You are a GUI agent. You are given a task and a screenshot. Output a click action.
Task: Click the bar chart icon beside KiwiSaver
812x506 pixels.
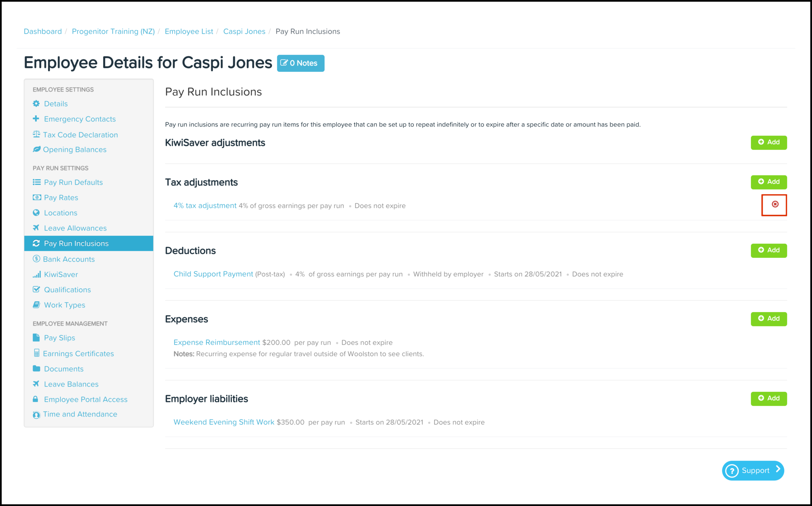tap(36, 274)
